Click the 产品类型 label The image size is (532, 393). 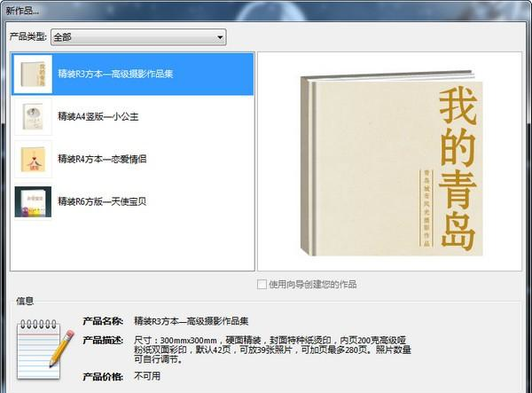pyautogui.click(x=27, y=36)
